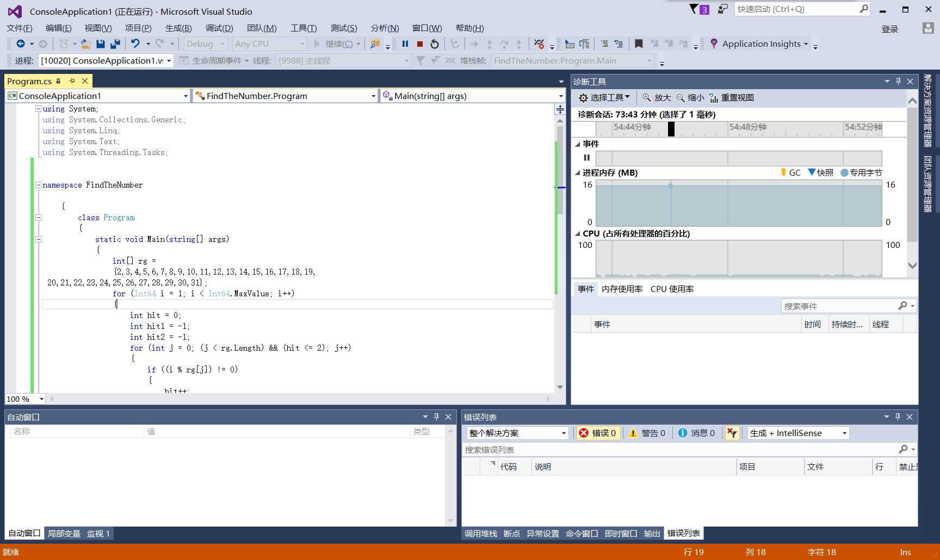Pin the 诊断工具 panel
Image resolution: width=940 pixels, height=560 pixels.
click(x=898, y=82)
